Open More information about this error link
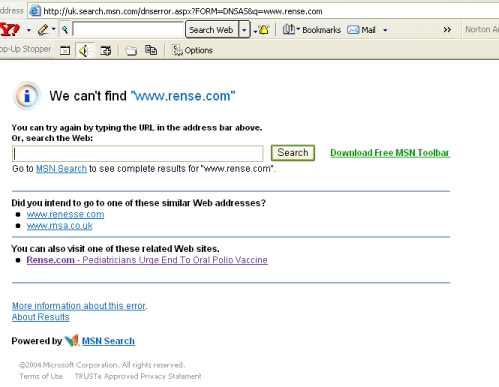The height and width of the screenshot is (387, 499). click(x=79, y=306)
